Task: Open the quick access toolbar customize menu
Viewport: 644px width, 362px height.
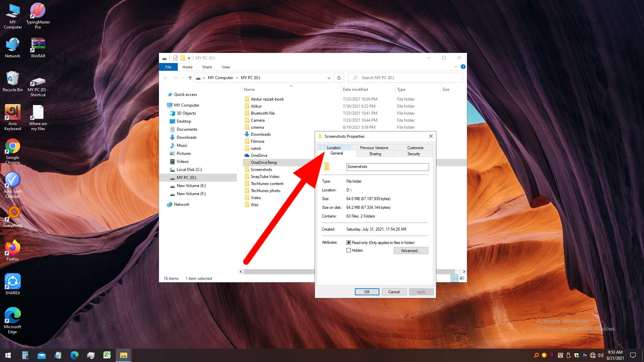Action: 190,58
